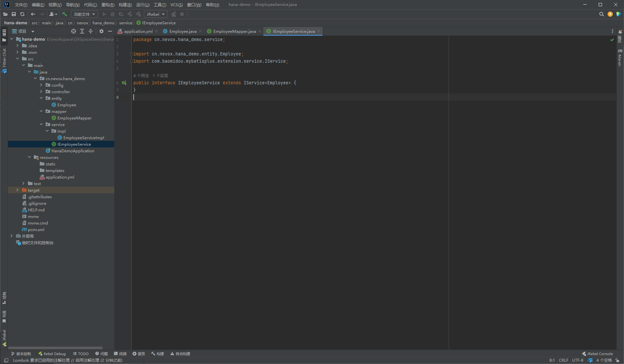Click green checkmark inspection indicator

(x=612, y=40)
